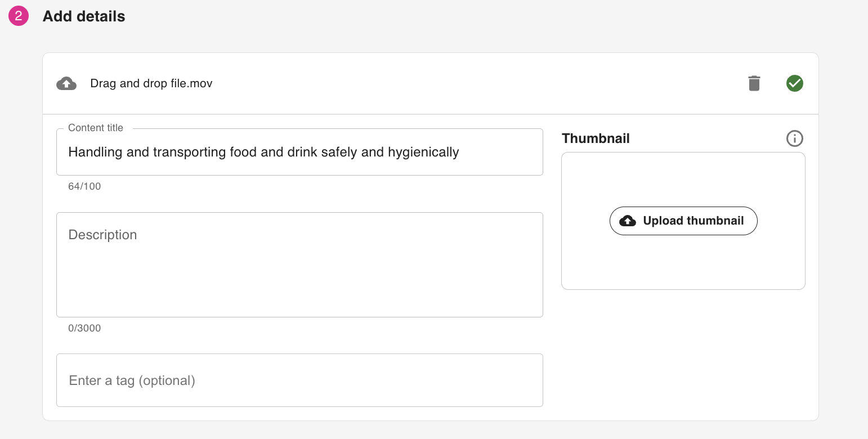868x439 pixels.
Task: Click the Description placeholder text
Action: (x=102, y=235)
